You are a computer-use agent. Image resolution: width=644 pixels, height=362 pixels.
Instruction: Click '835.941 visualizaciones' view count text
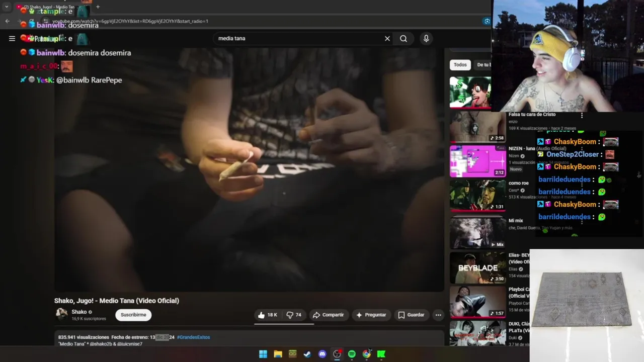tap(84, 337)
